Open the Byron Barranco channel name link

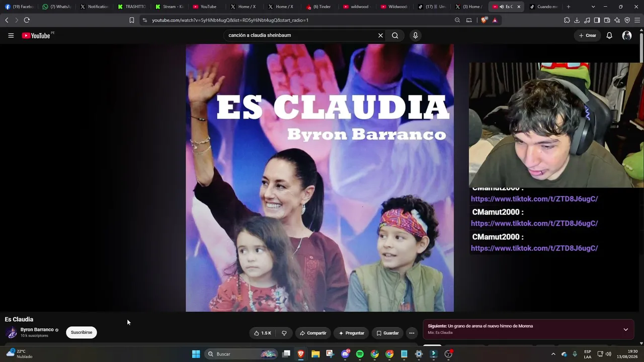point(37,329)
